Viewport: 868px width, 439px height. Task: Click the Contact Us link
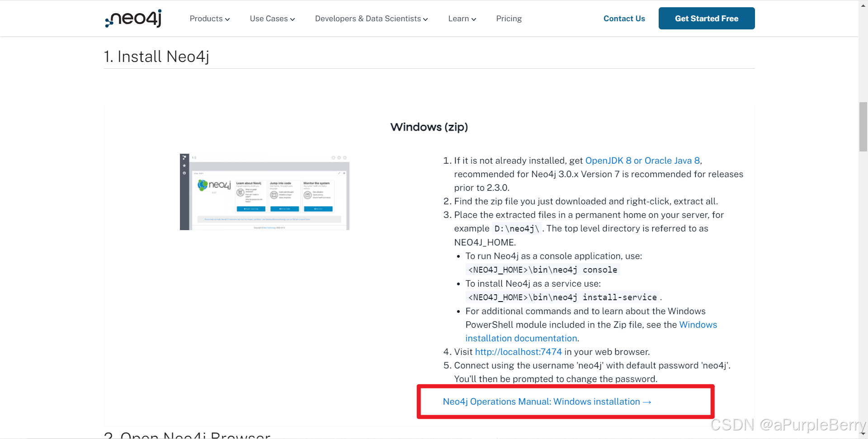[624, 19]
